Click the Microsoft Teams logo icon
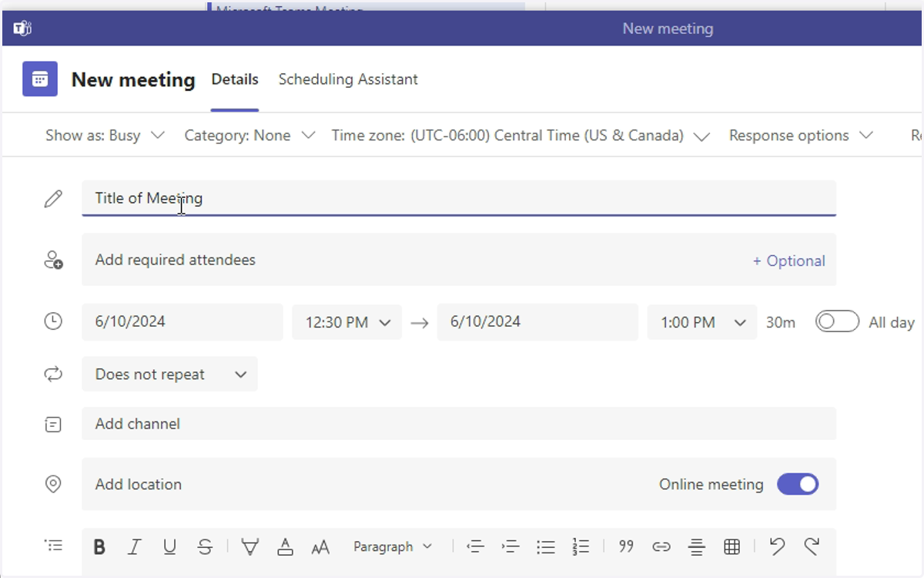 click(x=22, y=29)
